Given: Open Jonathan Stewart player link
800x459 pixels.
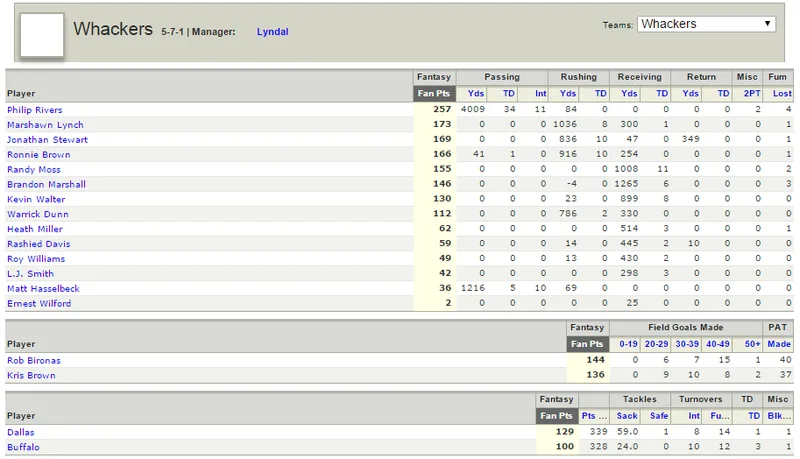Looking at the screenshot, I should pyautogui.click(x=47, y=139).
